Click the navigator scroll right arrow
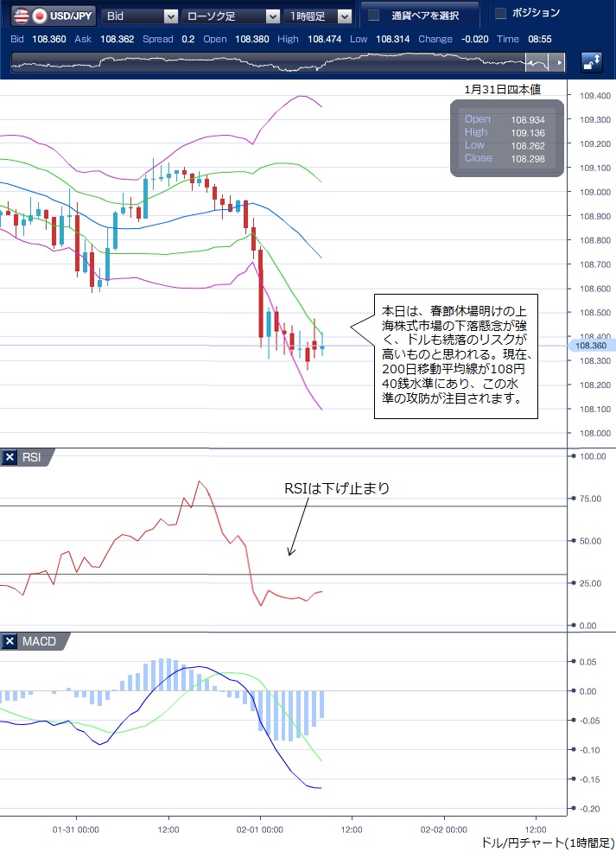This screenshot has width=616, height=852. [x=560, y=62]
